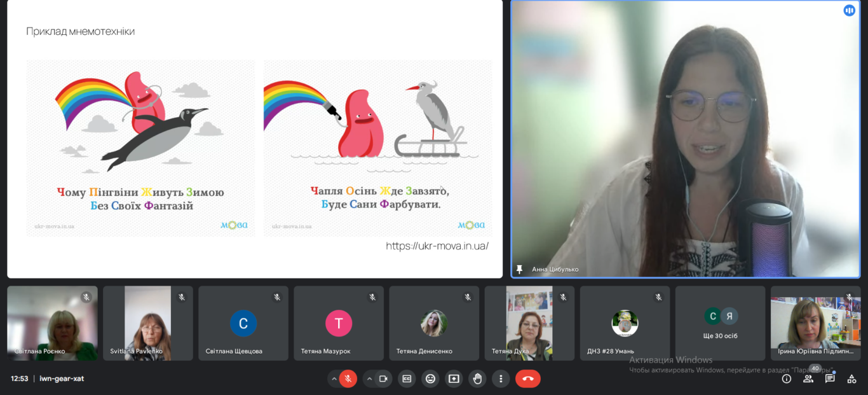Viewport: 868px width, 395px height.
Task: Open the 'Ще 30 осіб' tile
Action: pyautogui.click(x=721, y=323)
